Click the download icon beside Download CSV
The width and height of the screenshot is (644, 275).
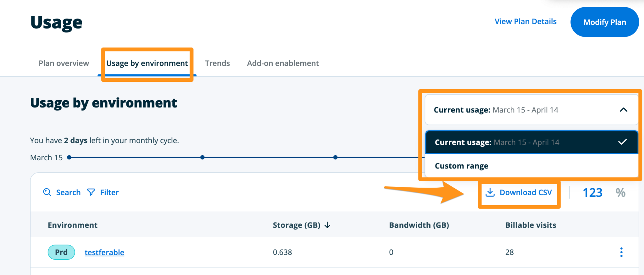(490, 192)
